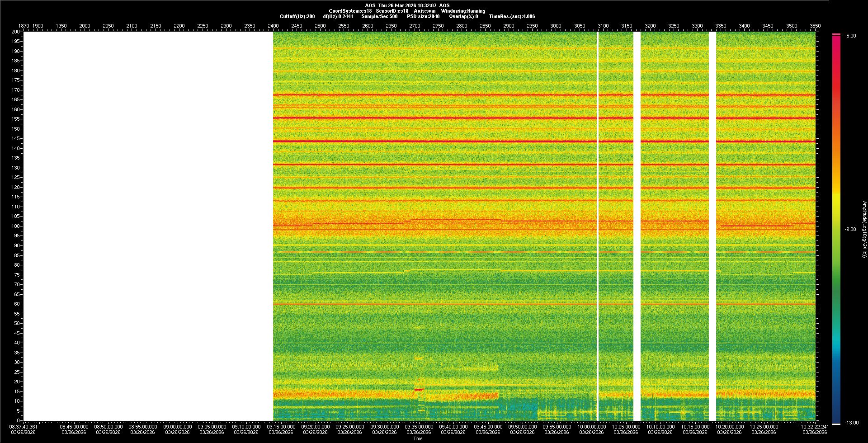
Task: Click the 200 Hz tick on frequency axis
Action: (x=16, y=32)
